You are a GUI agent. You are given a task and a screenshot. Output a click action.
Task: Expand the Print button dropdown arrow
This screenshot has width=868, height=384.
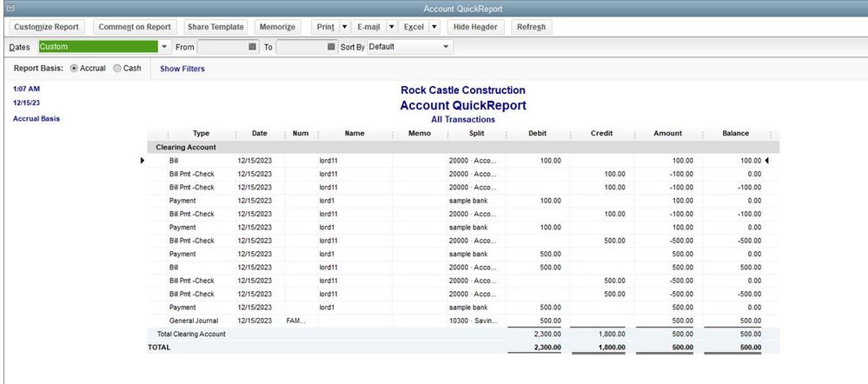pyautogui.click(x=344, y=27)
